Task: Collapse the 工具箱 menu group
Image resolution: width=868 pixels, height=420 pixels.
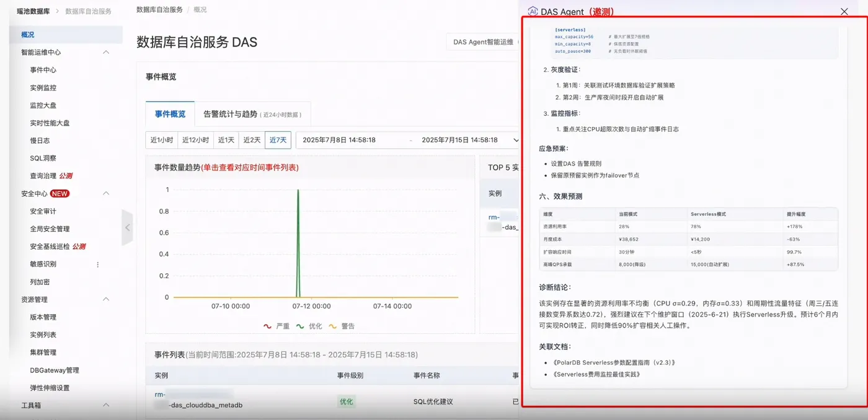Action: click(x=106, y=405)
